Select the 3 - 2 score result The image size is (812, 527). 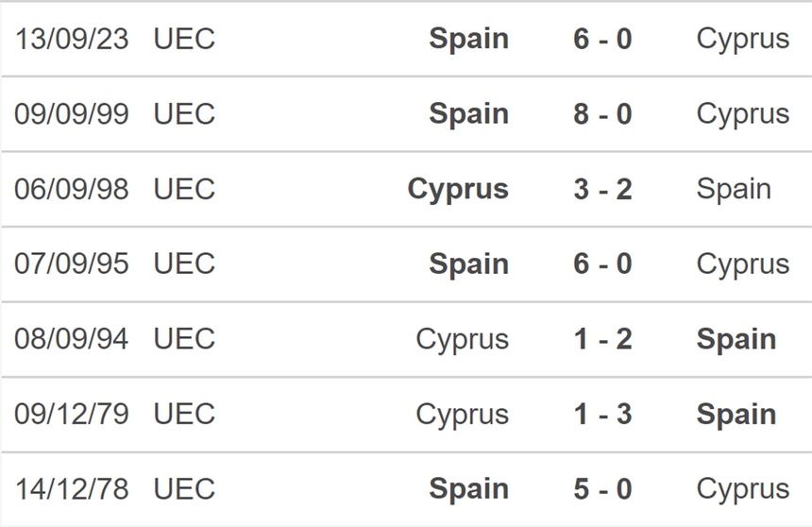point(602,189)
